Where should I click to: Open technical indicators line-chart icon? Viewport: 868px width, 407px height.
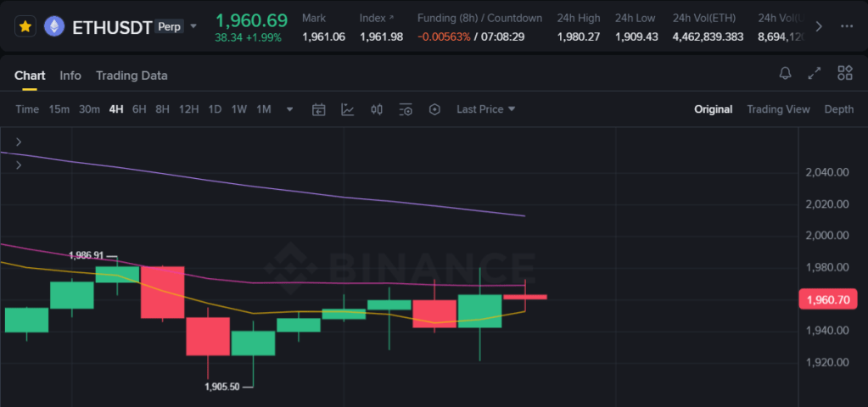[348, 109]
